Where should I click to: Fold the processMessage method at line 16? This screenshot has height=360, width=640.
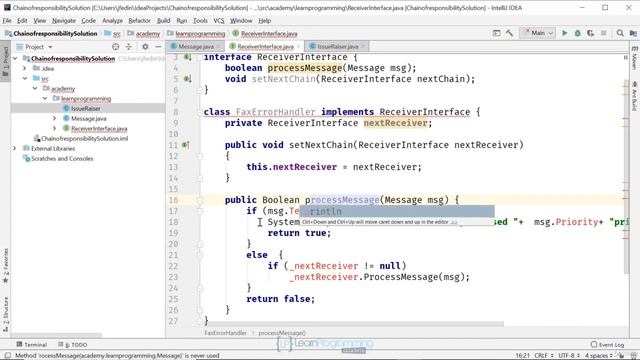[200, 200]
